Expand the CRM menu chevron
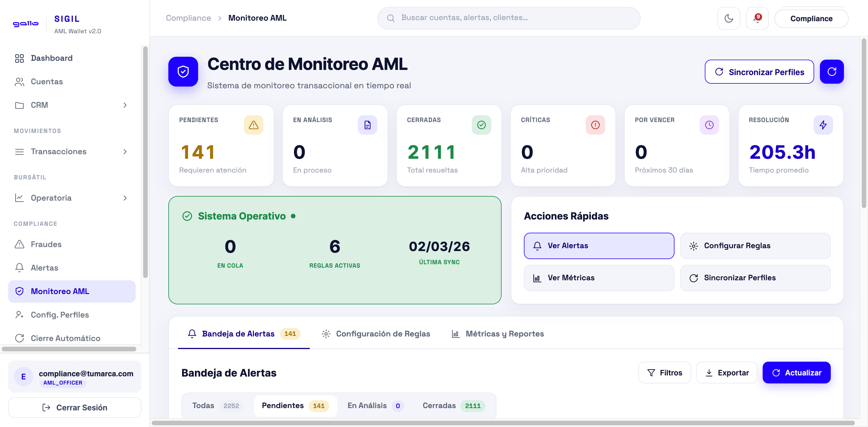868x427 pixels. (x=125, y=105)
